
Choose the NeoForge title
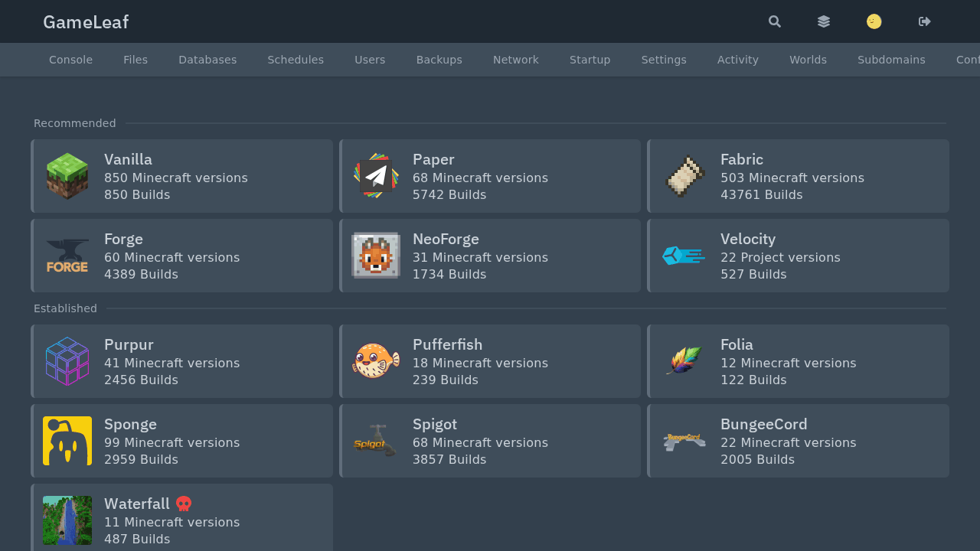click(x=446, y=239)
